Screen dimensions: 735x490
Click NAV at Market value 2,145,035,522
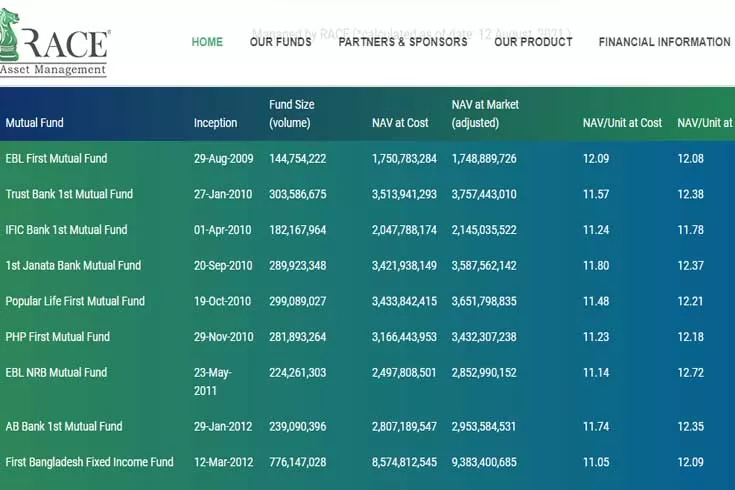(484, 230)
